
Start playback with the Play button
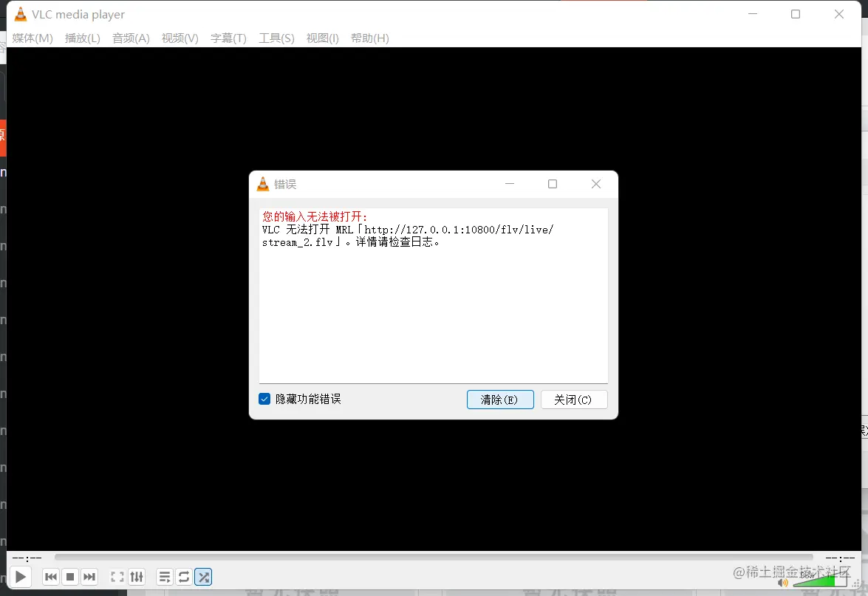point(21,578)
